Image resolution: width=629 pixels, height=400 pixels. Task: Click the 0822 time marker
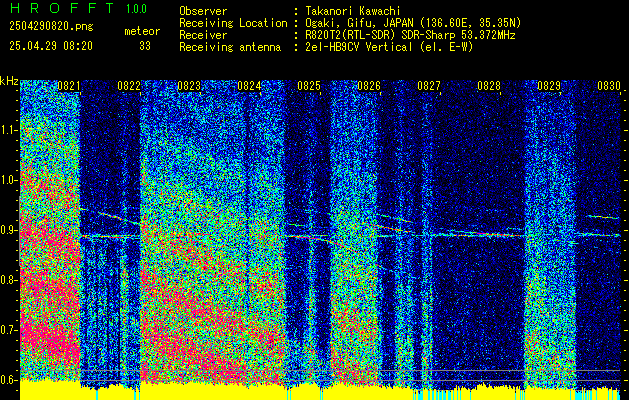coord(129,85)
